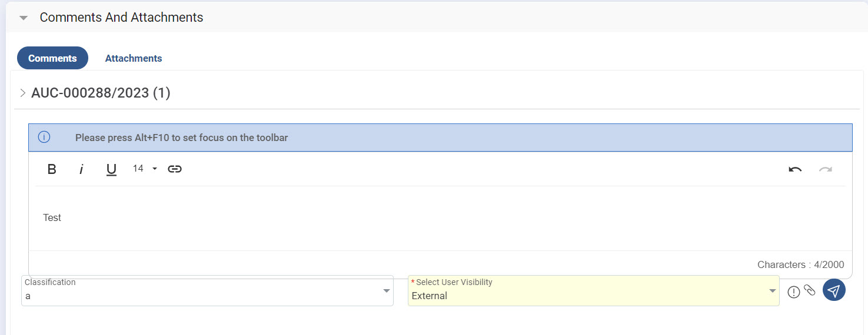Click the info icon in the Alt+F10 banner
This screenshot has height=335, width=868.
pos(44,138)
